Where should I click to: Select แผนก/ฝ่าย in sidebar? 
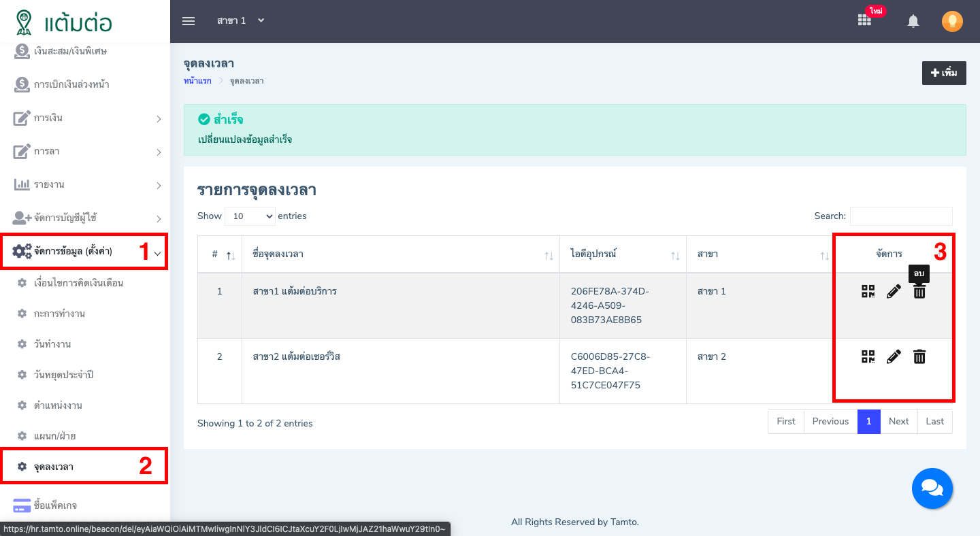[x=54, y=436]
